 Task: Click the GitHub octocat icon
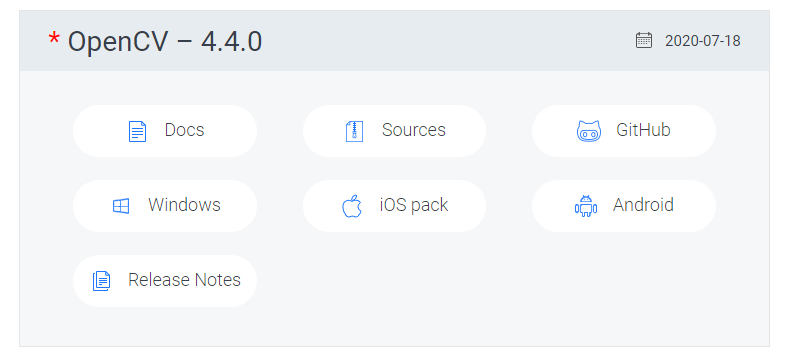click(x=588, y=131)
